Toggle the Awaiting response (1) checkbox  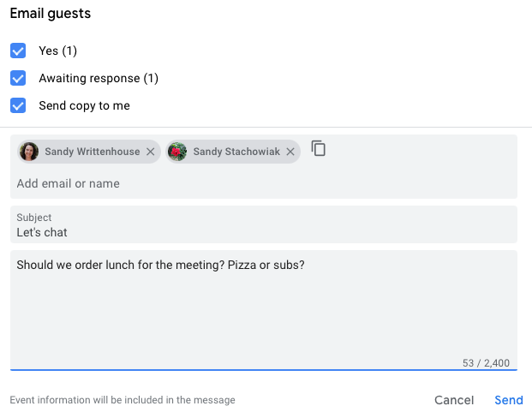click(18, 78)
